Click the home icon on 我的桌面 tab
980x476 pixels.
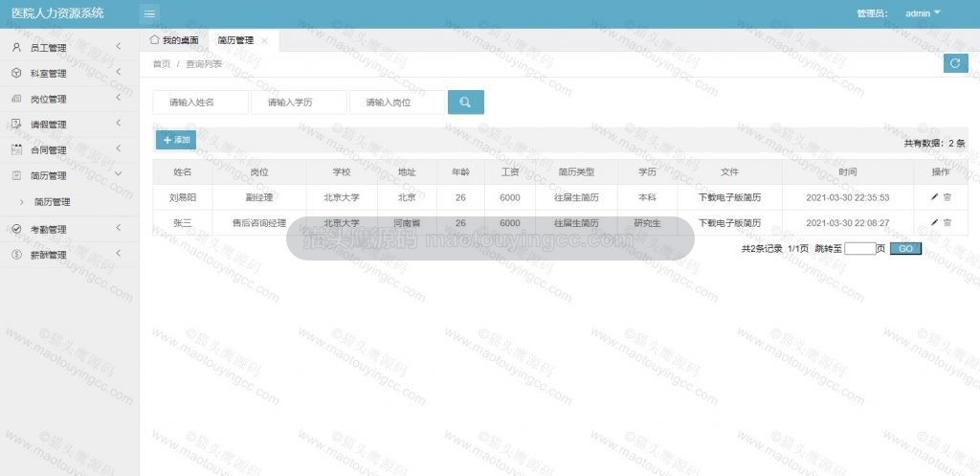(x=154, y=40)
